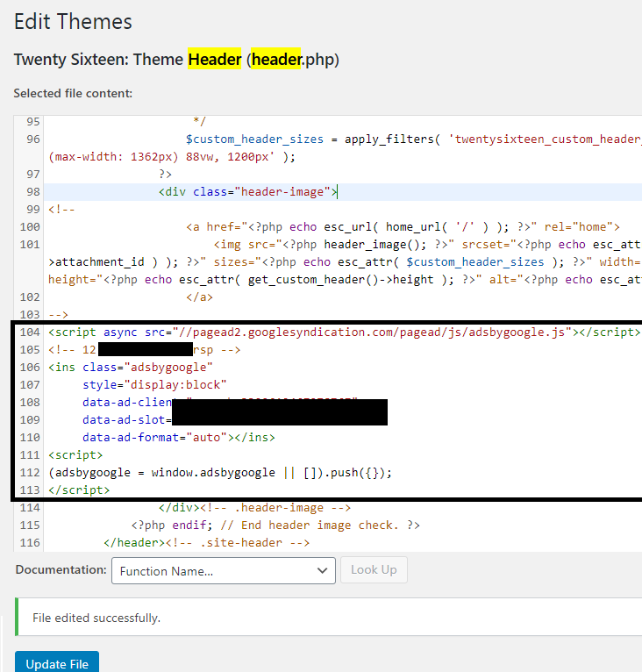Click line number 98 in the gutter
This screenshot has width=642, height=672.
pos(33,192)
